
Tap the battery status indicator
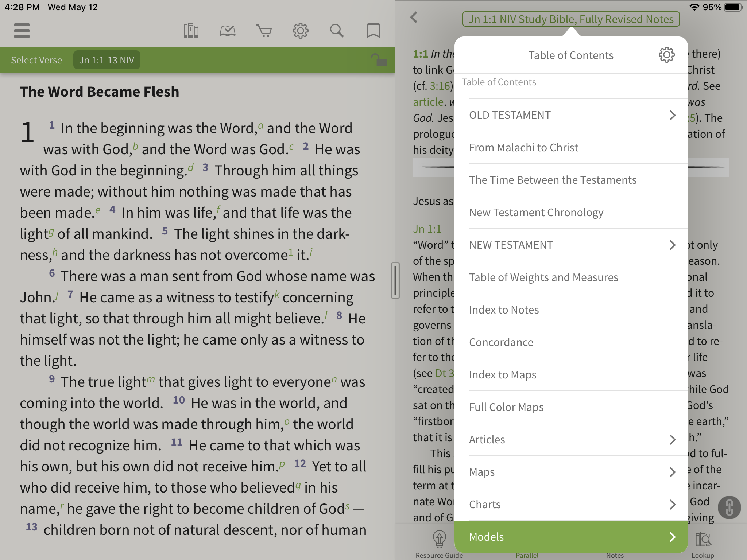pyautogui.click(x=734, y=7)
